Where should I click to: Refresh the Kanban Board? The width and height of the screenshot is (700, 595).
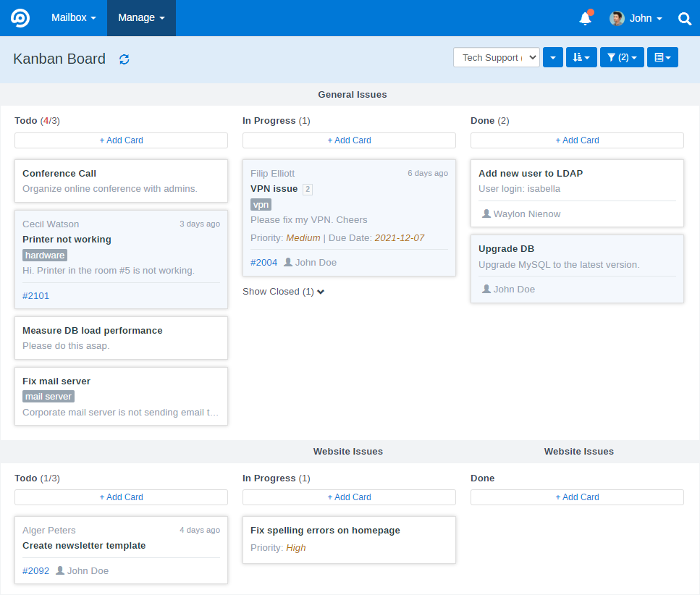pos(124,59)
